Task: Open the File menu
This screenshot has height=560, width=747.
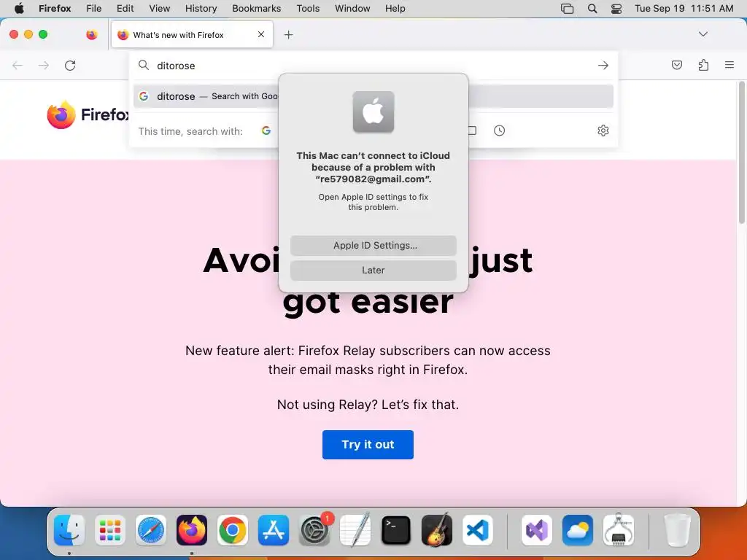Action: (x=94, y=9)
